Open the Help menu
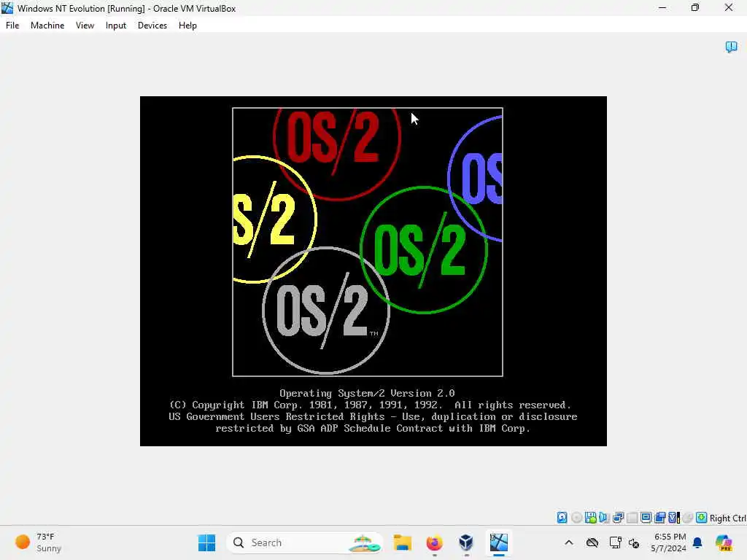 pyautogui.click(x=187, y=26)
